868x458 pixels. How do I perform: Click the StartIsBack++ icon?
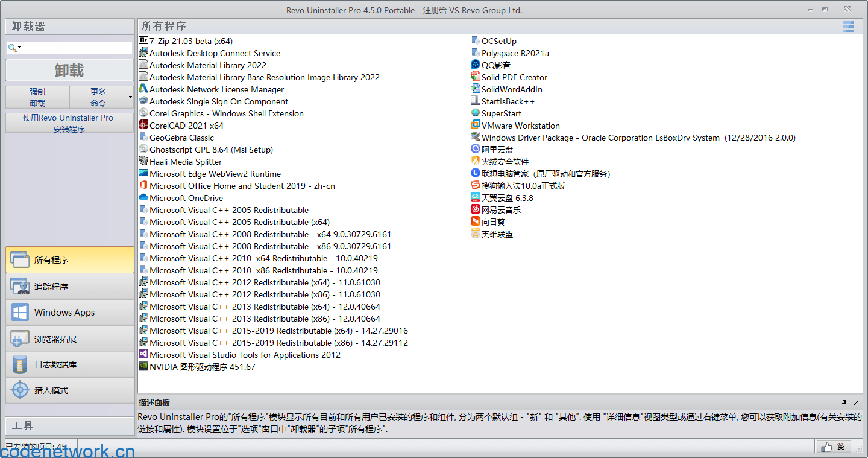[x=476, y=101]
